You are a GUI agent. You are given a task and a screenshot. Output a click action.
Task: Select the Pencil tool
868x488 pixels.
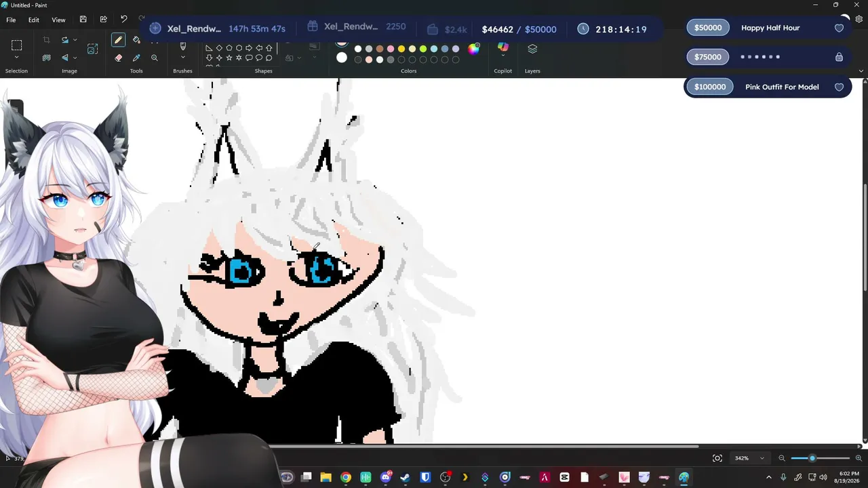(118, 40)
